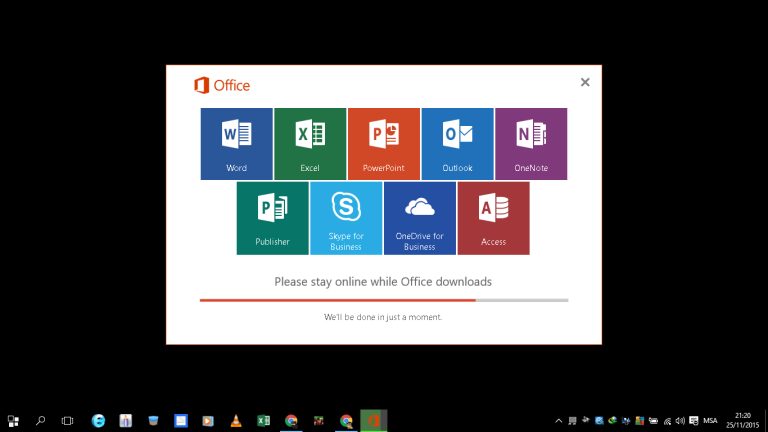Click the Word tile in Office installer
The height and width of the screenshot is (432, 768).
237,144
